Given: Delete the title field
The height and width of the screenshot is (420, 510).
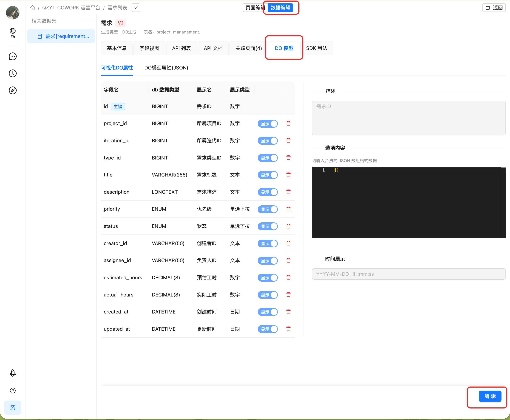Looking at the screenshot, I should coord(288,175).
